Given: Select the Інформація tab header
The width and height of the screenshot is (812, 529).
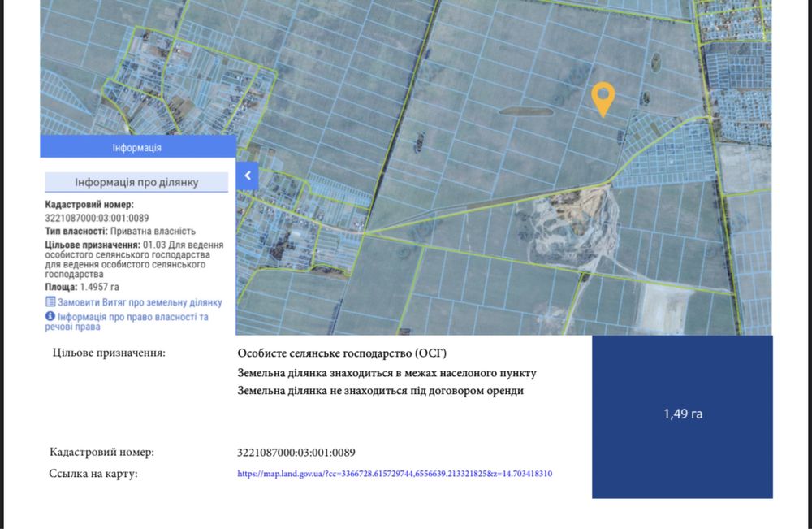Looking at the screenshot, I should tap(138, 147).
